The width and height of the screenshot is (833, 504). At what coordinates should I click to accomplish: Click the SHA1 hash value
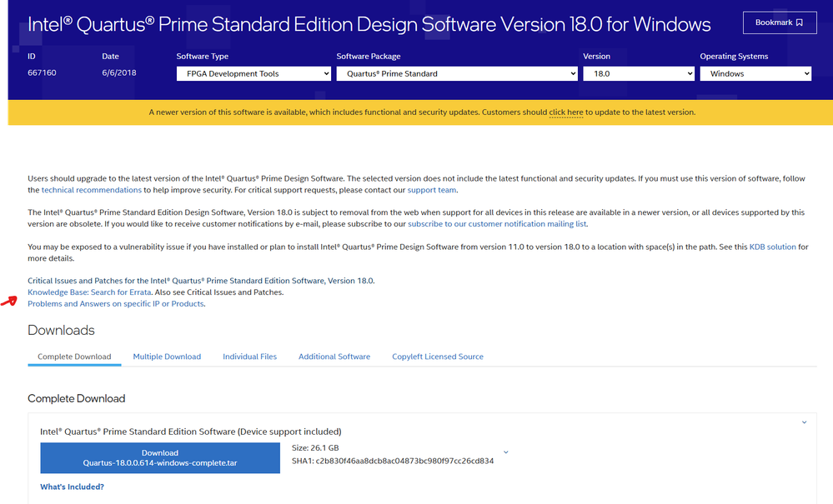point(404,461)
